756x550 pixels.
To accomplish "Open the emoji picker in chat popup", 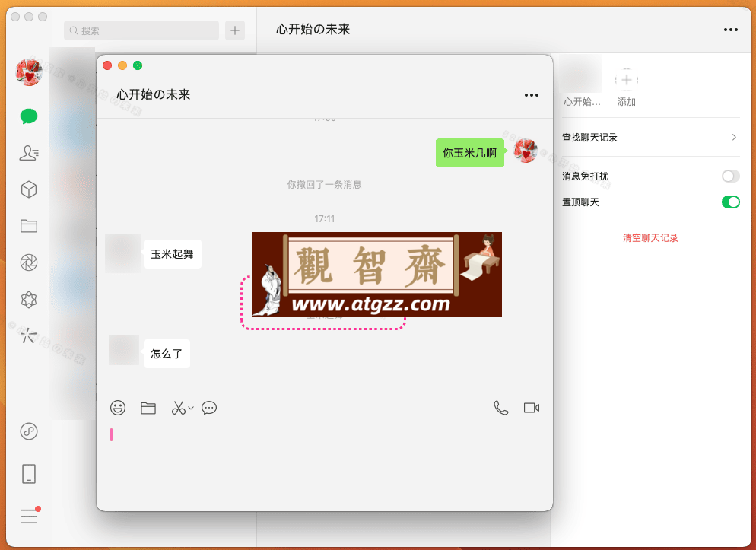I will click(118, 408).
